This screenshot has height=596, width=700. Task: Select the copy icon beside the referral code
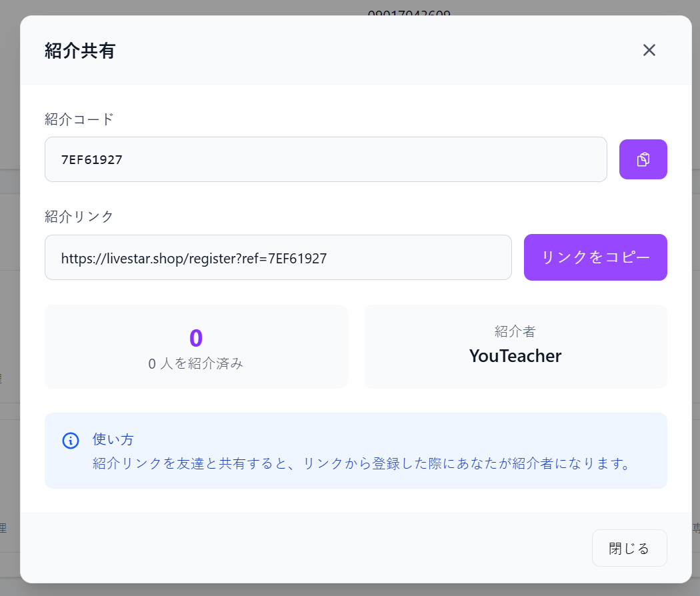coord(643,159)
